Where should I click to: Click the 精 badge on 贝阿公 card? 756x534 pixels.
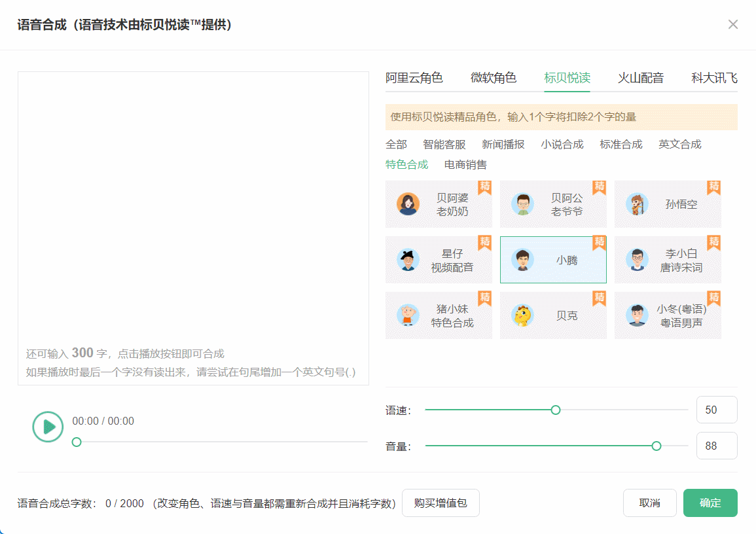[600, 187]
